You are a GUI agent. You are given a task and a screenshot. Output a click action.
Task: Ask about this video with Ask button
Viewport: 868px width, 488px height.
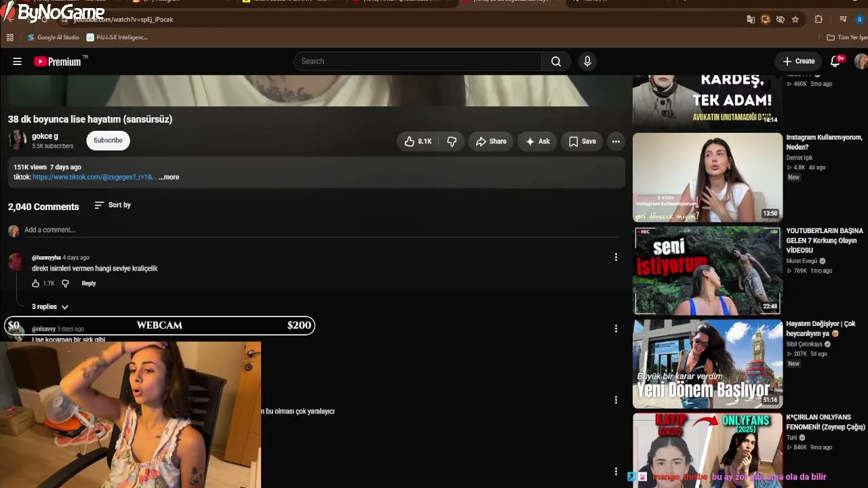(x=537, y=141)
